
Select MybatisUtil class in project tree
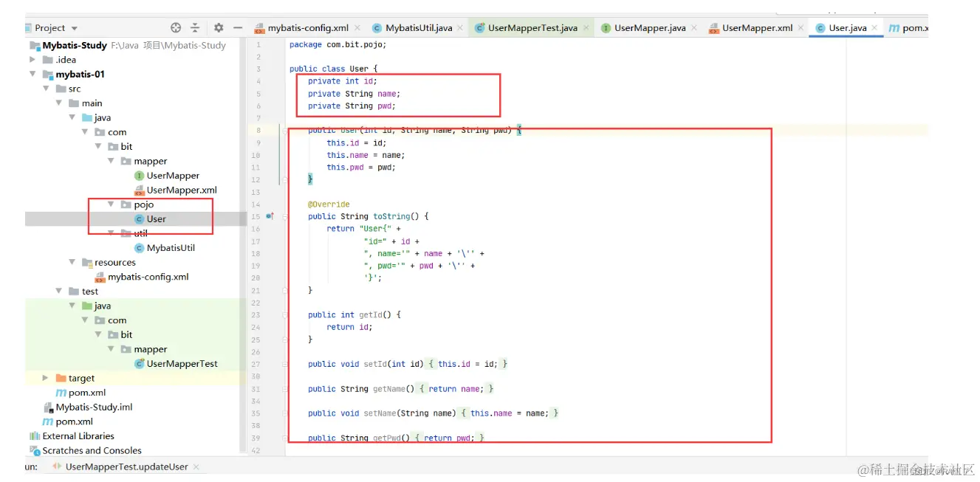tap(164, 248)
